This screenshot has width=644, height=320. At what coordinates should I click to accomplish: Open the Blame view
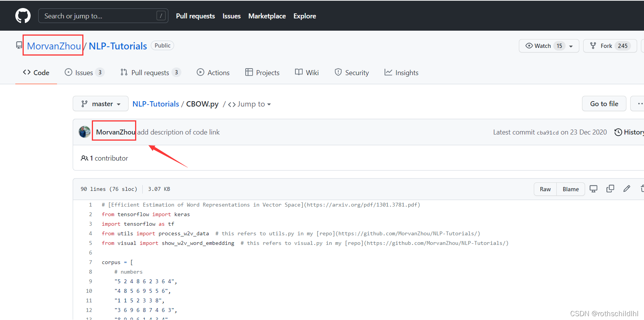(x=571, y=189)
